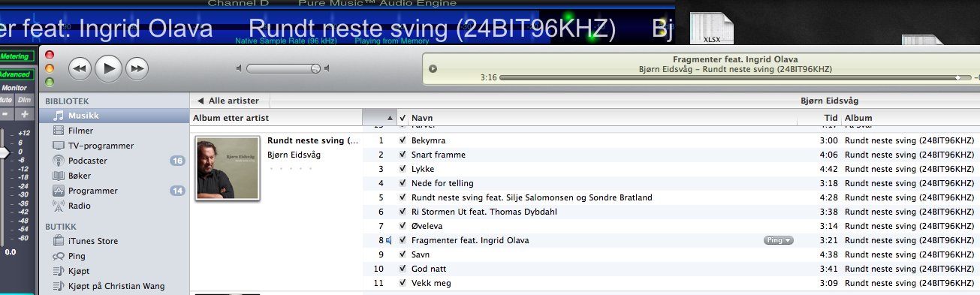Go back to Alle artister
Viewport: 980px width, 295px height.
coord(228,101)
